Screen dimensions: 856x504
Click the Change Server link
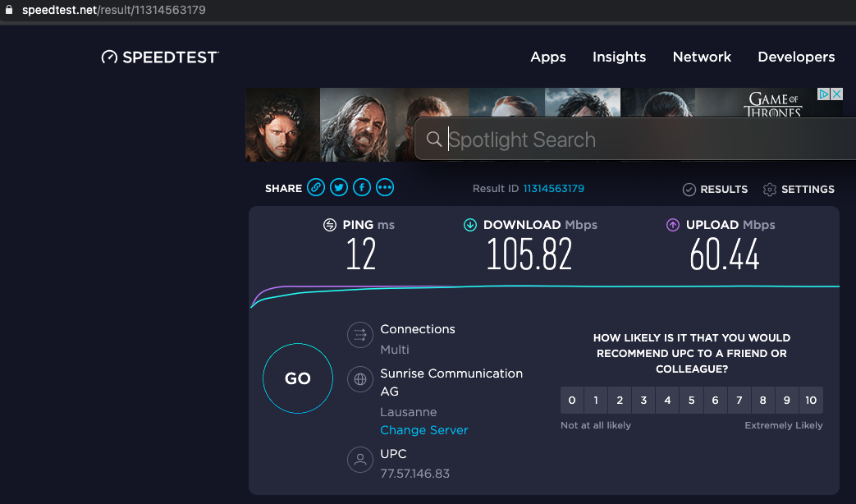424,430
